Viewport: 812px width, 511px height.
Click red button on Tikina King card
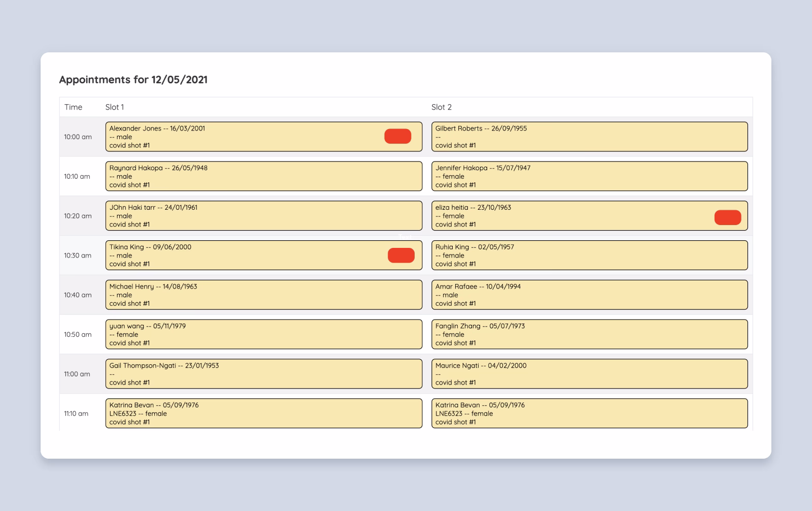[401, 255]
